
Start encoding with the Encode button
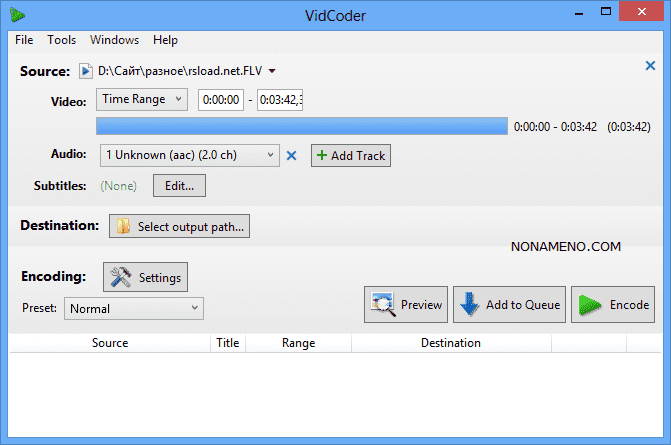tap(613, 305)
